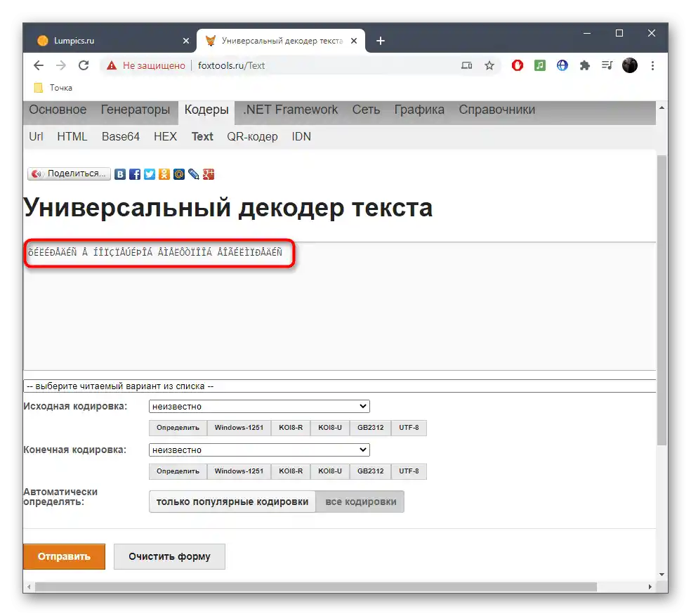Share via the Odnoklassniki orange icon
The image size is (691, 616).
pyautogui.click(x=164, y=174)
